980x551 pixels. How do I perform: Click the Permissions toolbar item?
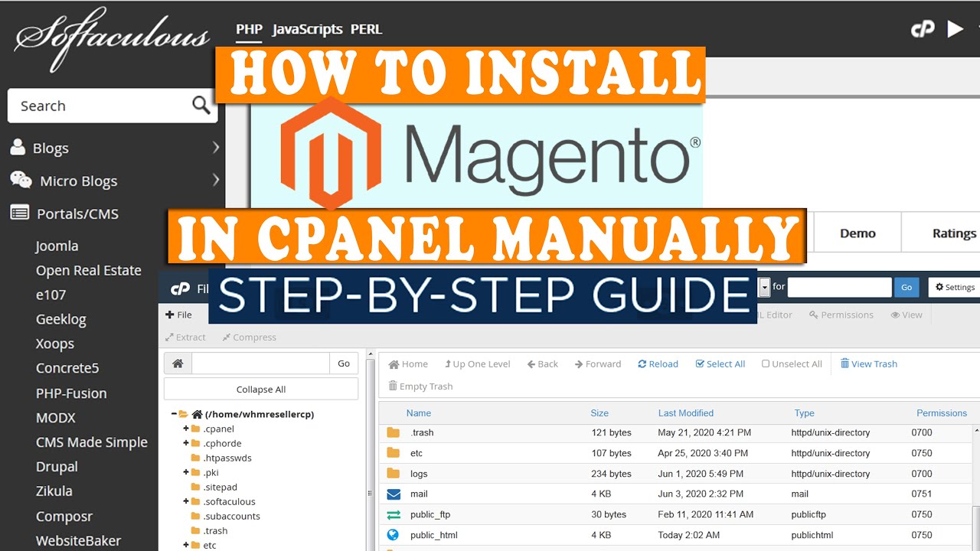pos(841,315)
